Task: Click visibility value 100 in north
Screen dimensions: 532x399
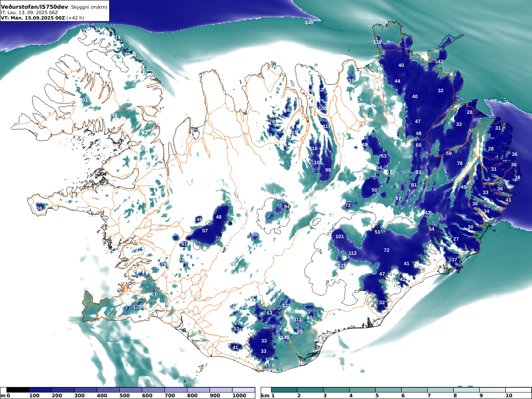Action: click(x=323, y=108)
